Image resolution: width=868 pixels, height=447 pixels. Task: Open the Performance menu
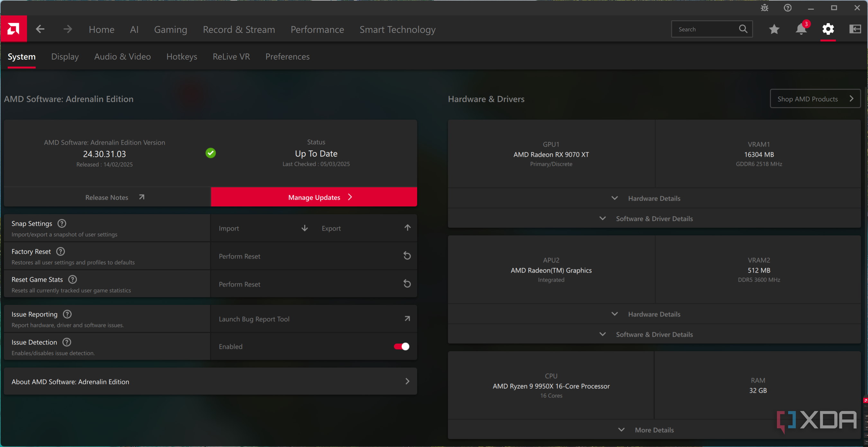(317, 30)
